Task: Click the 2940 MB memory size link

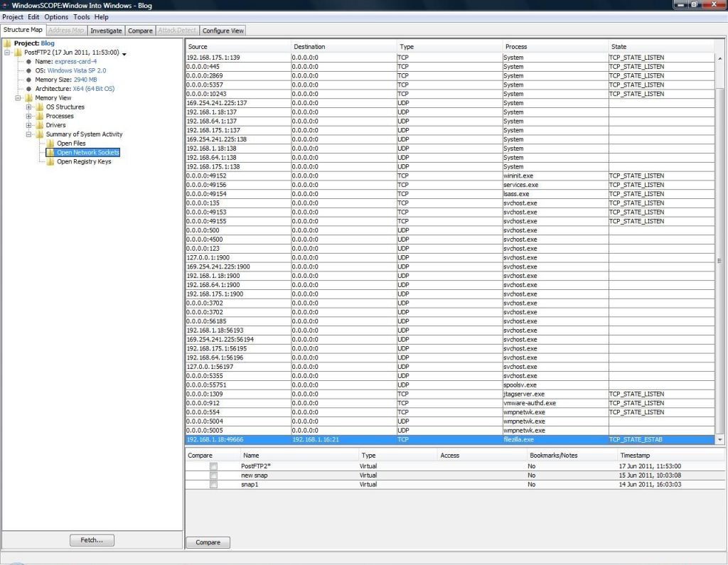Action: (x=85, y=80)
